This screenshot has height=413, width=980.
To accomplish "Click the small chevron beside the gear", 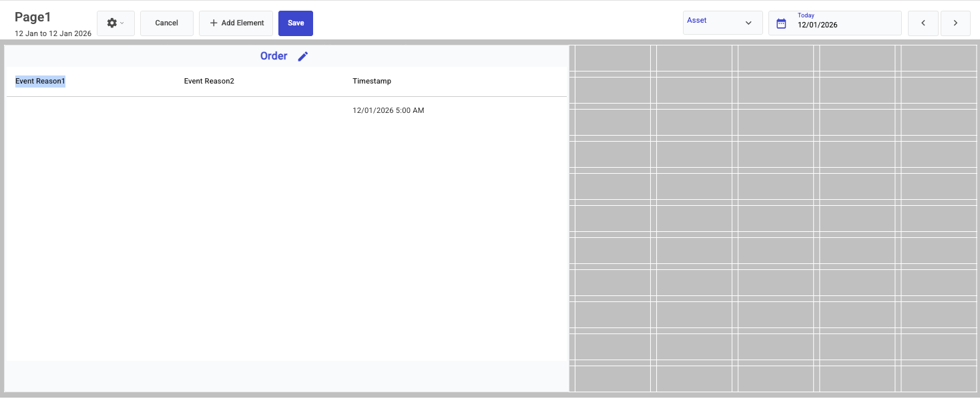I will (x=122, y=23).
